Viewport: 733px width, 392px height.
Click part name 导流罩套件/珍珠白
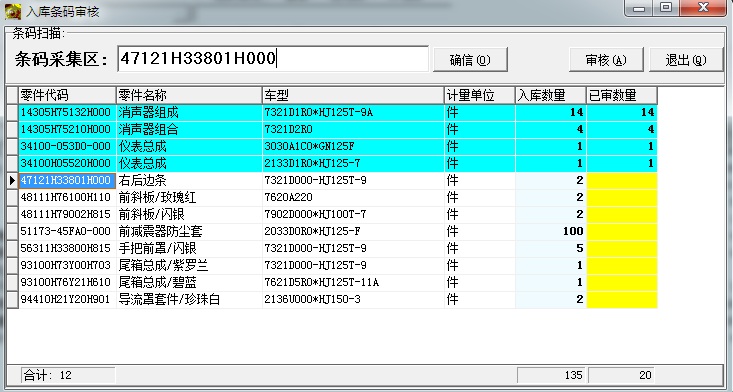point(169,299)
